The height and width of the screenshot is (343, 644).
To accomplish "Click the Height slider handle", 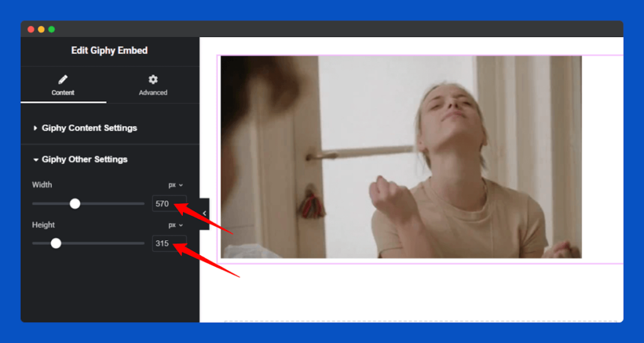I will [x=56, y=243].
